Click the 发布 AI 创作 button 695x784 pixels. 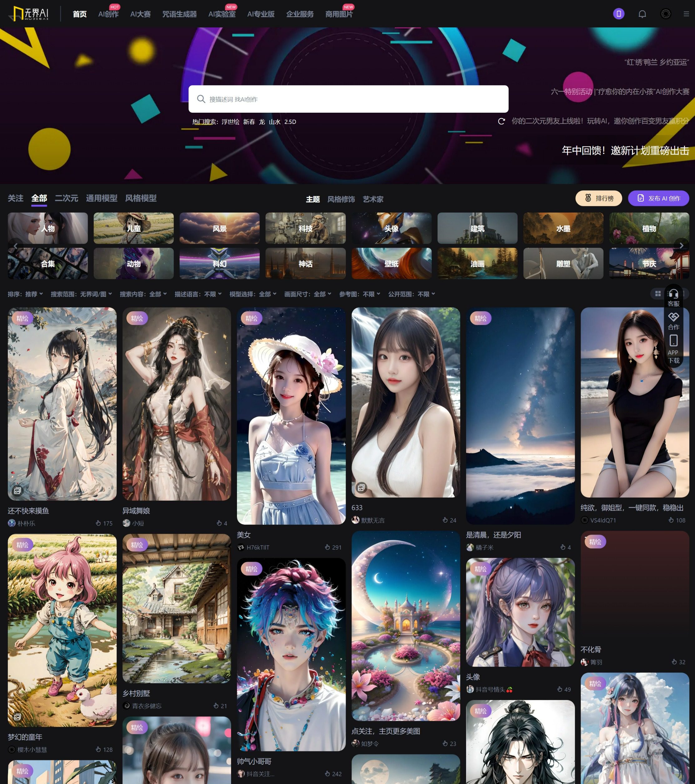(x=658, y=198)
